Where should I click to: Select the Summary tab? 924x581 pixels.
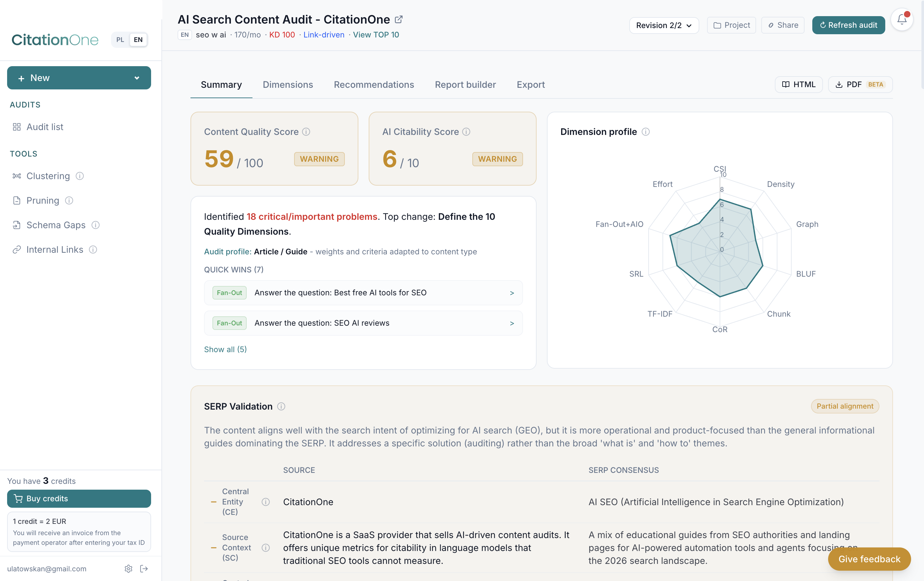tap(221, 85)
